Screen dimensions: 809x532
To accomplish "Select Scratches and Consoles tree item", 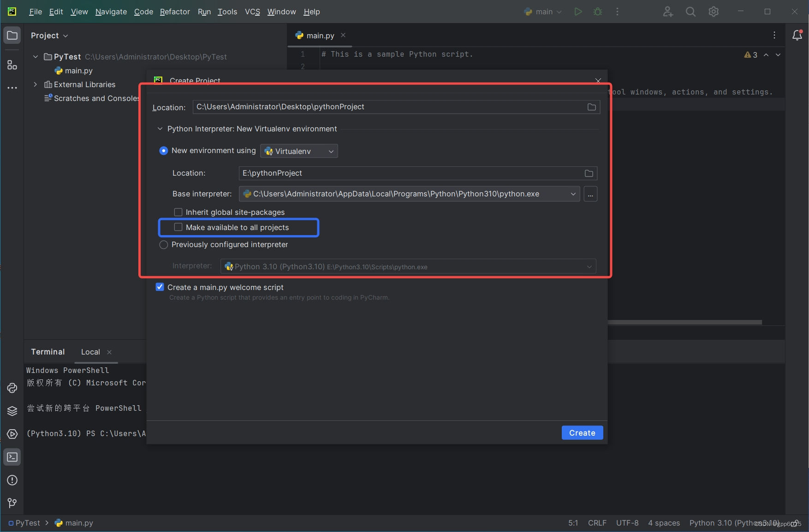I will pyautogui.click(x=92, y=98).
